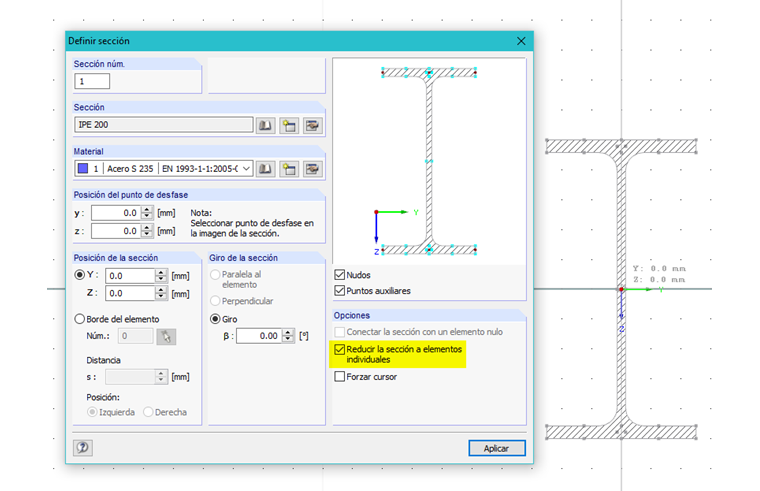
Task: Click the section position Y field
Action: pos(130,276)
